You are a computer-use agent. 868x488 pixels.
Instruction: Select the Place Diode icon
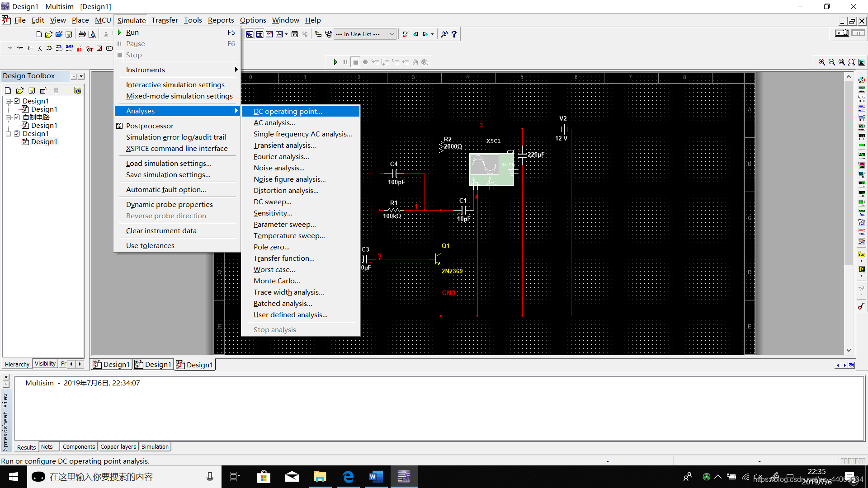pyautogui.click(x=30, y=48)
